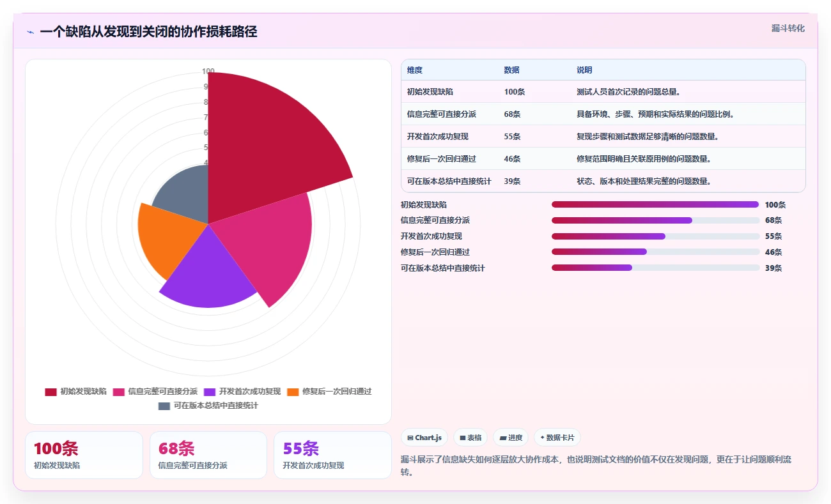Click the 100 axis label on the chart

(208, 71)
